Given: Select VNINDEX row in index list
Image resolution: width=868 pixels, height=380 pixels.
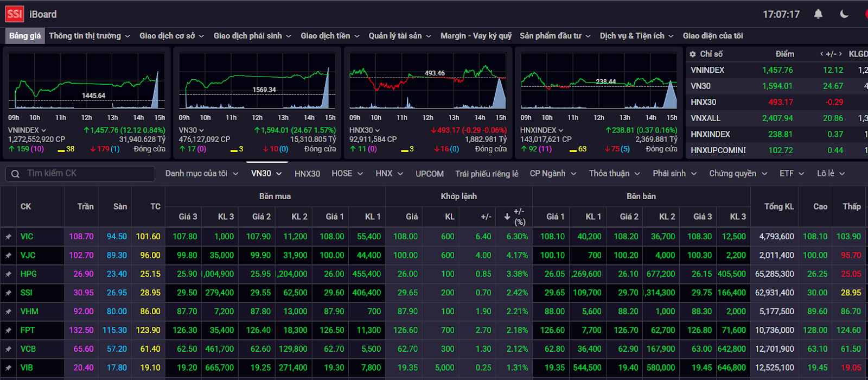Looking at the screenshot, I should pyautogui.click(x=777, y=70).
